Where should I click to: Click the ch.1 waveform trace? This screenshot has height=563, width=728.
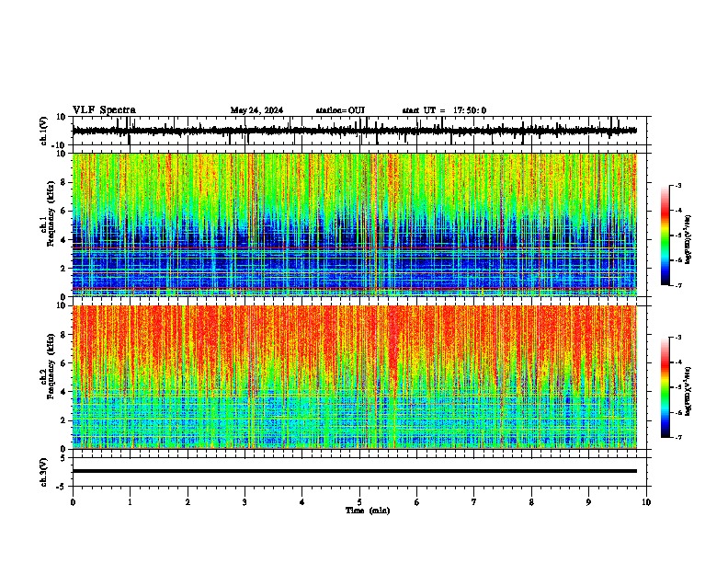(x=354, y=131)
